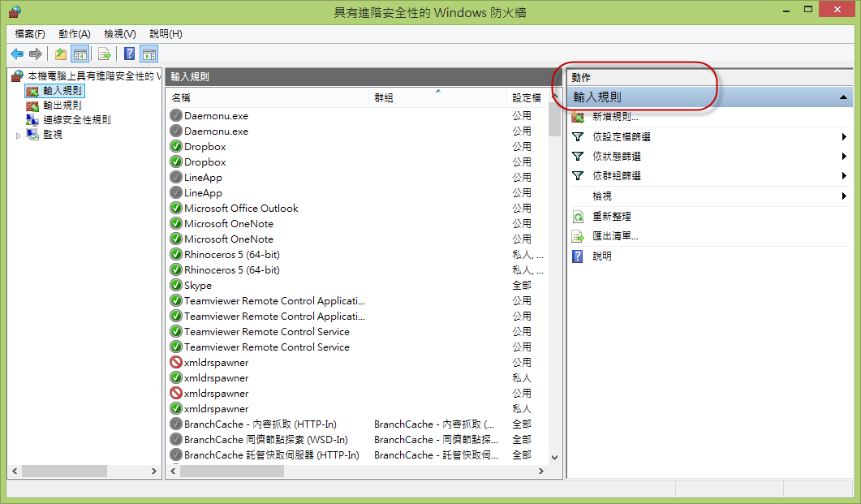Open the 依群組篩選 submenu arrow
861x504 pixels.
click(844, 175)
